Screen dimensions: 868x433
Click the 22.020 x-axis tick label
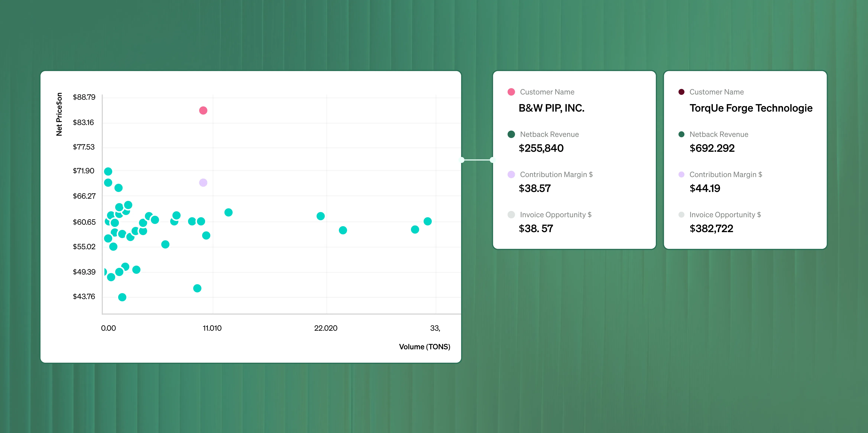325,328
